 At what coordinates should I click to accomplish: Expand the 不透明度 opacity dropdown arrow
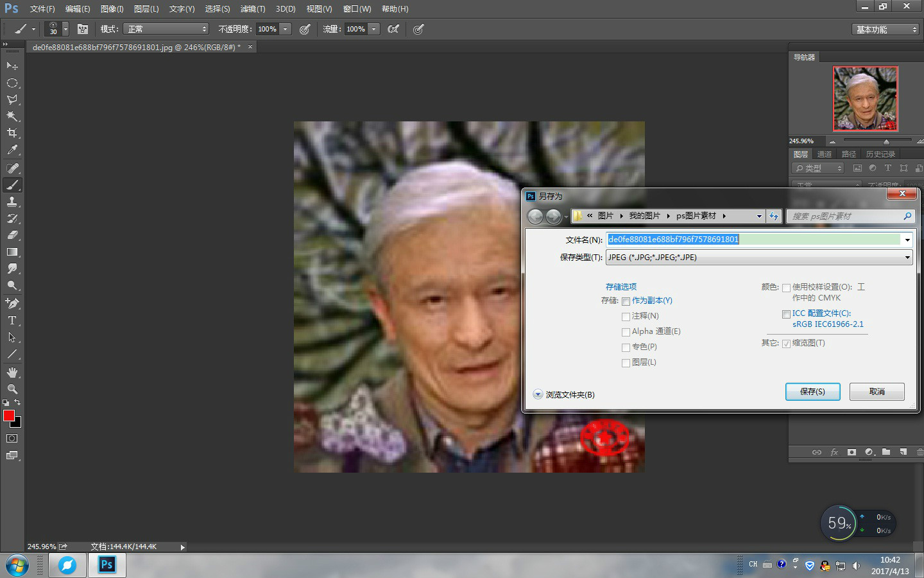[286, 29]
